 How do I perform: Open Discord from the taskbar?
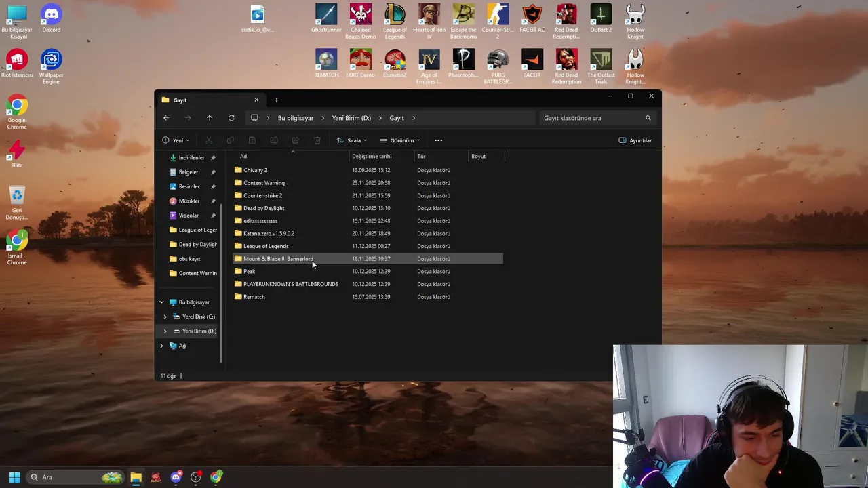coord(176,477)
